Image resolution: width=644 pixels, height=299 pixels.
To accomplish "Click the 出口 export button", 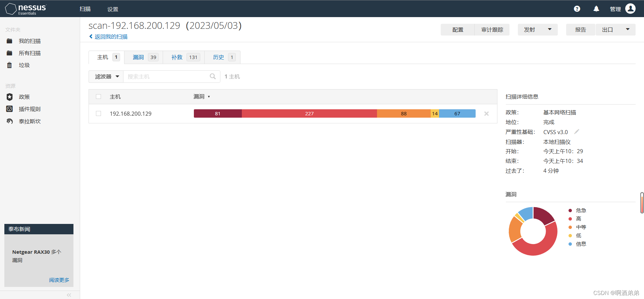I will [x=607, y=29].
